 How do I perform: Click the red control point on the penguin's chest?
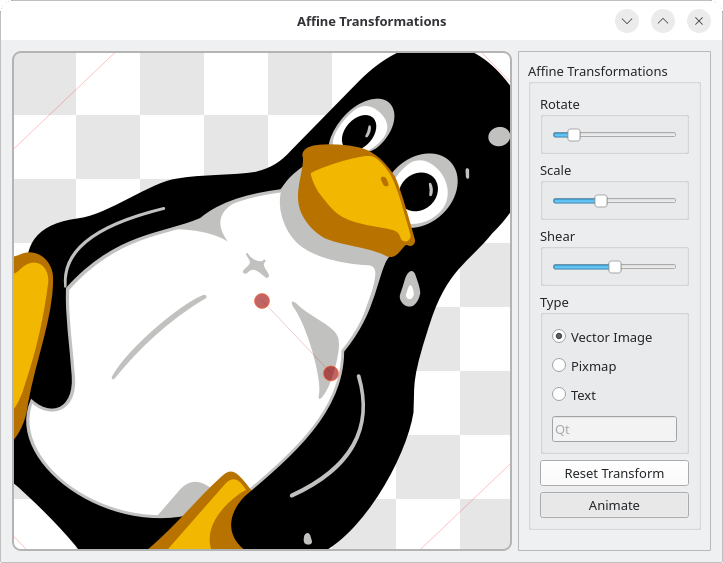tap(262, 301)
